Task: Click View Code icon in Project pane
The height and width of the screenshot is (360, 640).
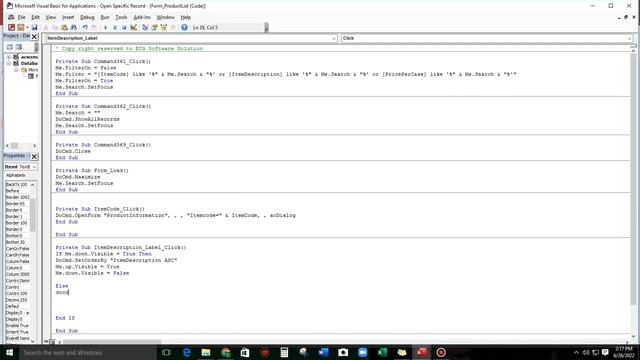Action: [x=10, y=47]
